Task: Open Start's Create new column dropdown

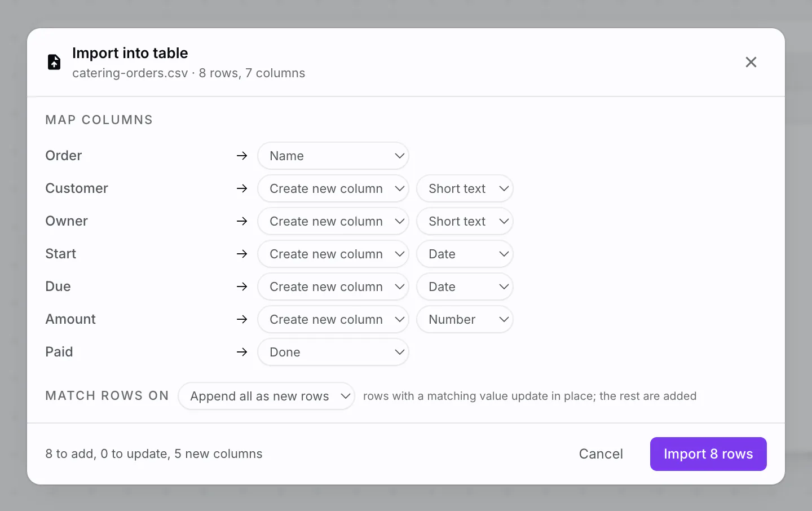Action: (333, 254)
